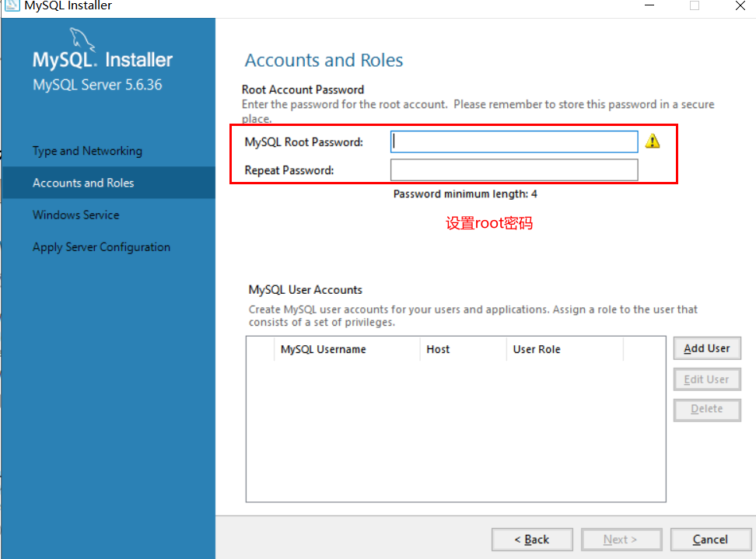Select the Type and Networking step
Viewport: 756px width, 559px height.
(x=87, y=151)
